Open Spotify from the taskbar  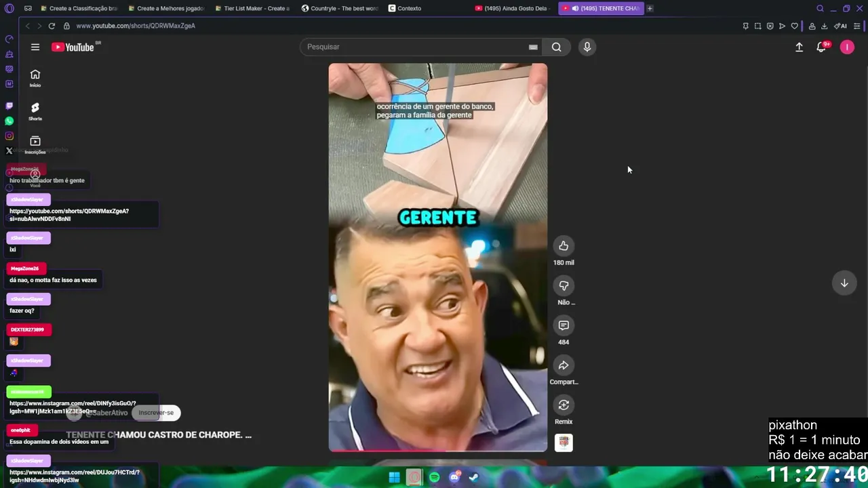coord(434,477)
